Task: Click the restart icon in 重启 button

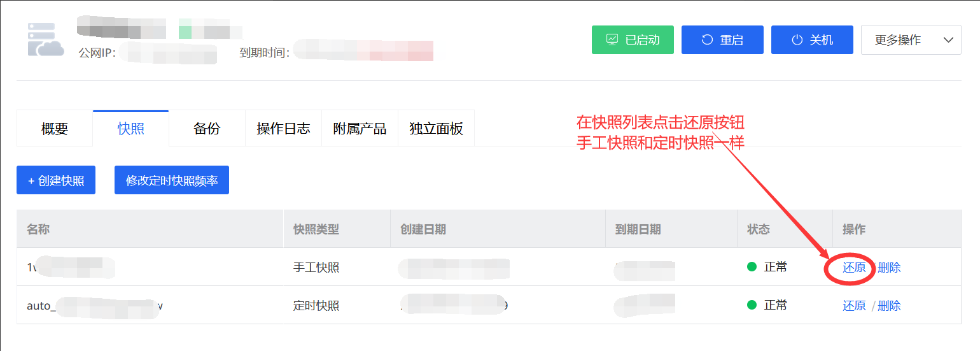Action: [x=707, y=39]
